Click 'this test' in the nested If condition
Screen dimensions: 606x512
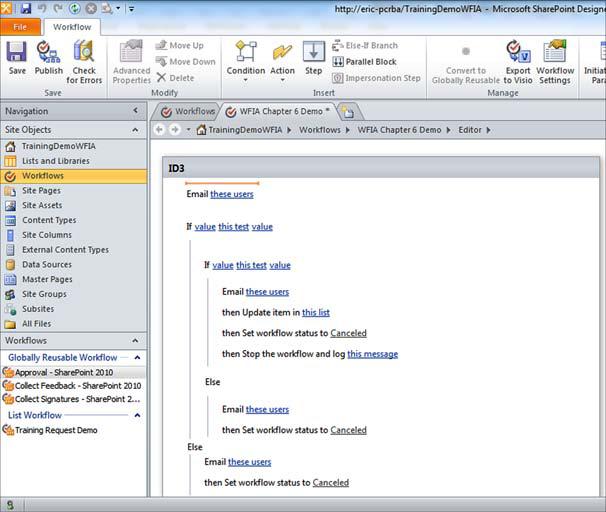251,265
